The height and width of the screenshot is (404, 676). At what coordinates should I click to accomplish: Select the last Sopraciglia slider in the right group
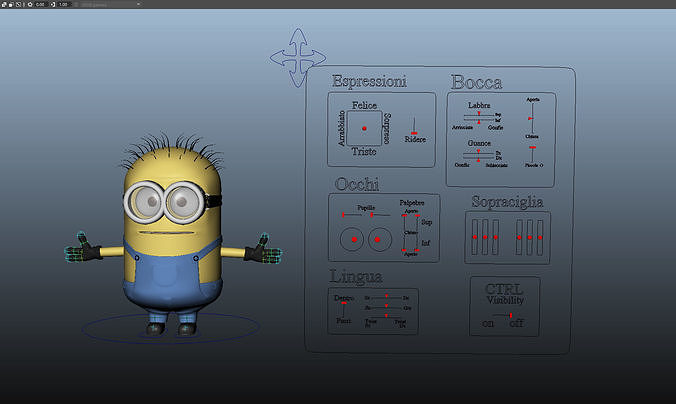540,237
